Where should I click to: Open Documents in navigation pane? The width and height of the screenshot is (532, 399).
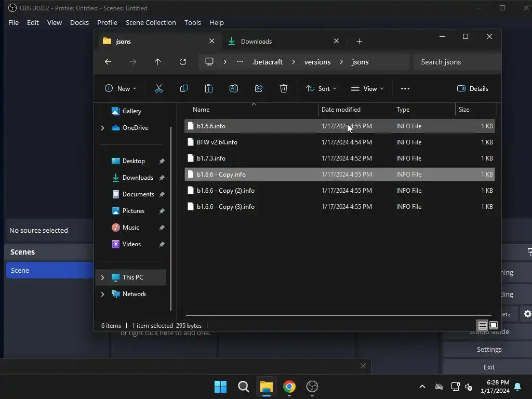(x=138, y=194)
